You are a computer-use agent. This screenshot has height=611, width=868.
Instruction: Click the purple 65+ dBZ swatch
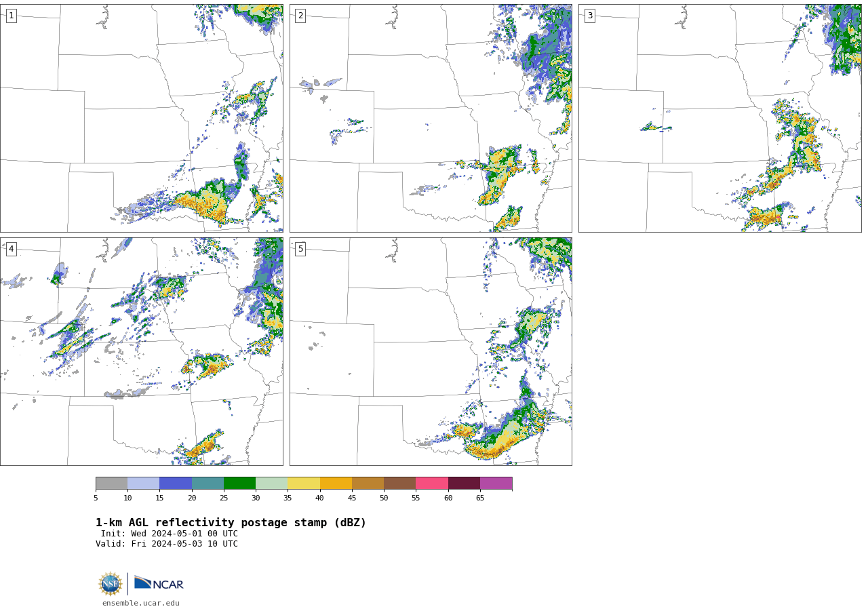click(496, 483)
